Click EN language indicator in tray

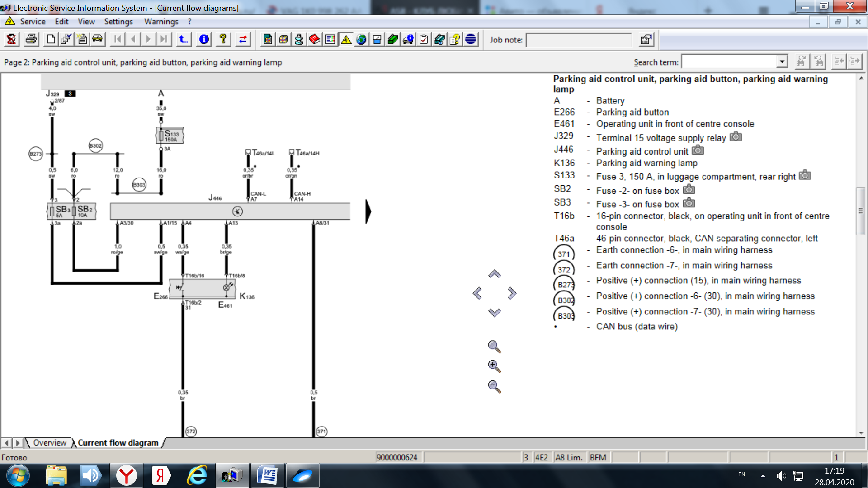pyautogui.click(x=741, y=474)
